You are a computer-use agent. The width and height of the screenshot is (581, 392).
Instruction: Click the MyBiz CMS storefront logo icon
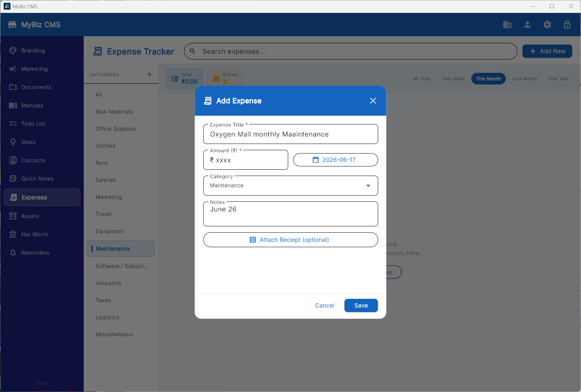coord(12,25)
